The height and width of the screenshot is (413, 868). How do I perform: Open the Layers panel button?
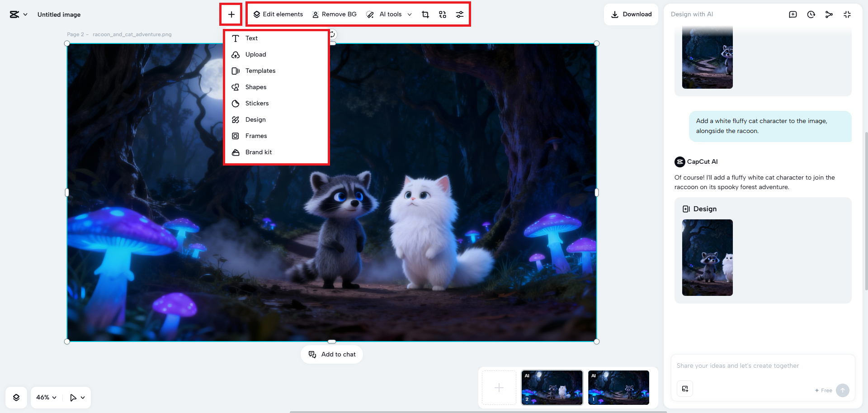click(x=16, y=398)
